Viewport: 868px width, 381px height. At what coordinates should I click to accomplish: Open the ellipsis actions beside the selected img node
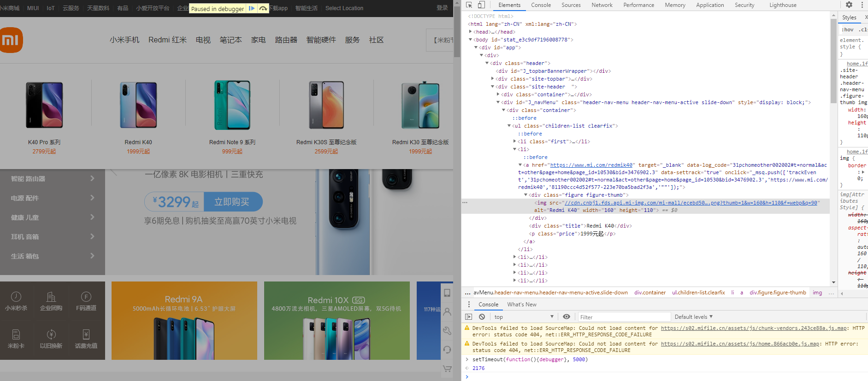[x=465, y=203]
